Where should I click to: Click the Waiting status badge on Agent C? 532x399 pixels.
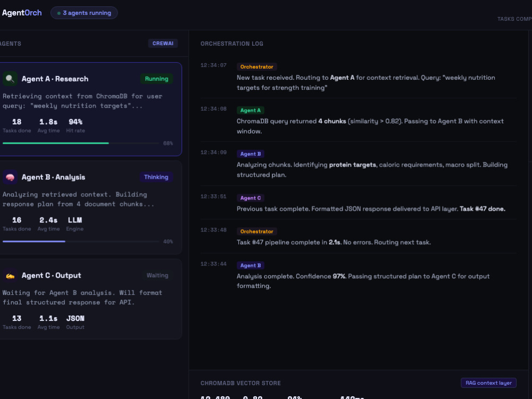tap(157, 276)
